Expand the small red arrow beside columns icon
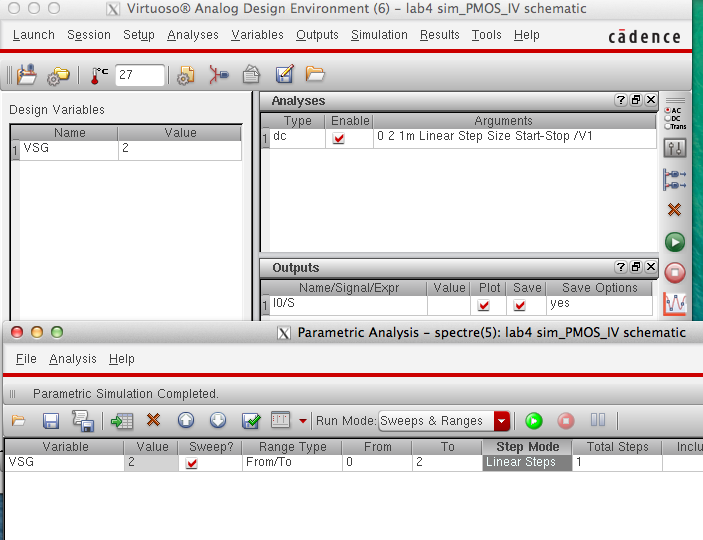 (x=303, y=421)
